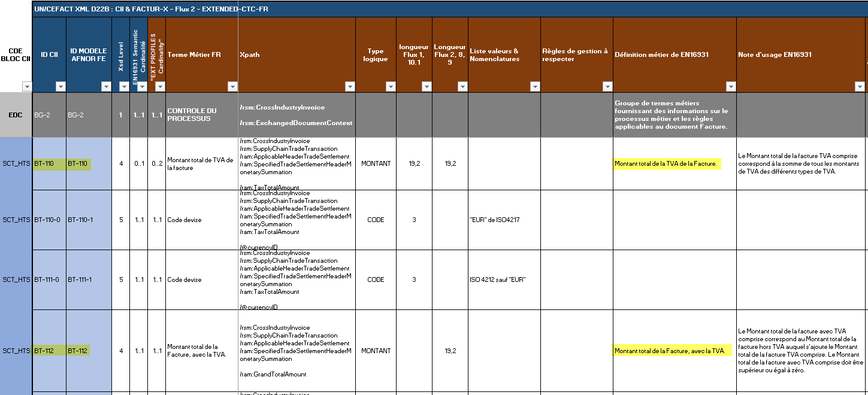Open the Xsd Level filter arrow
The image size is (868, 395).
pyautogui.click(x=124, y=87)
